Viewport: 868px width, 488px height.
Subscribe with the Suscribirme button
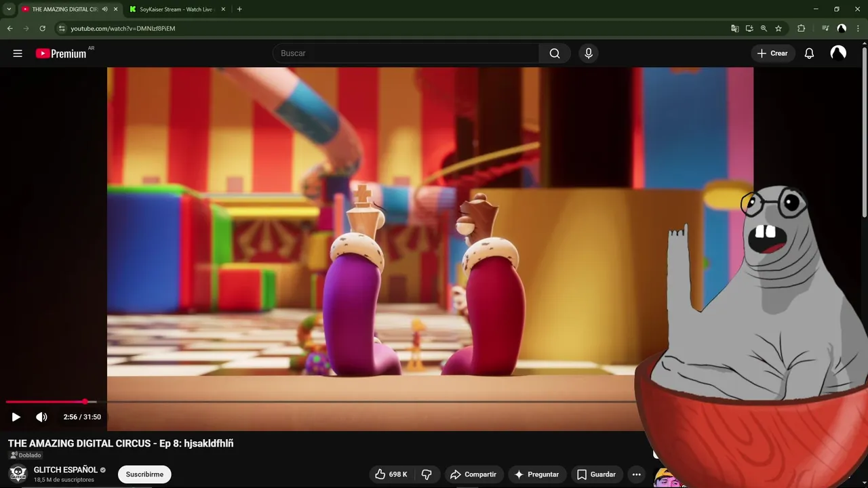144,474
